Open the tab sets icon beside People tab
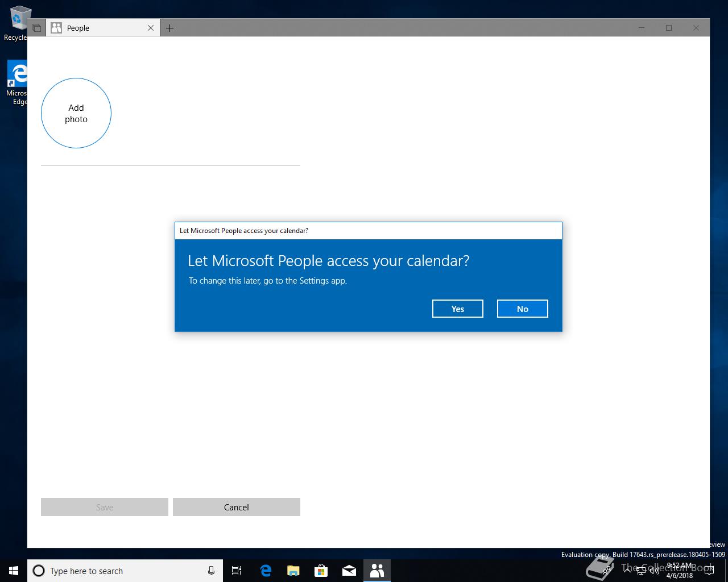 tap(36, 28)
